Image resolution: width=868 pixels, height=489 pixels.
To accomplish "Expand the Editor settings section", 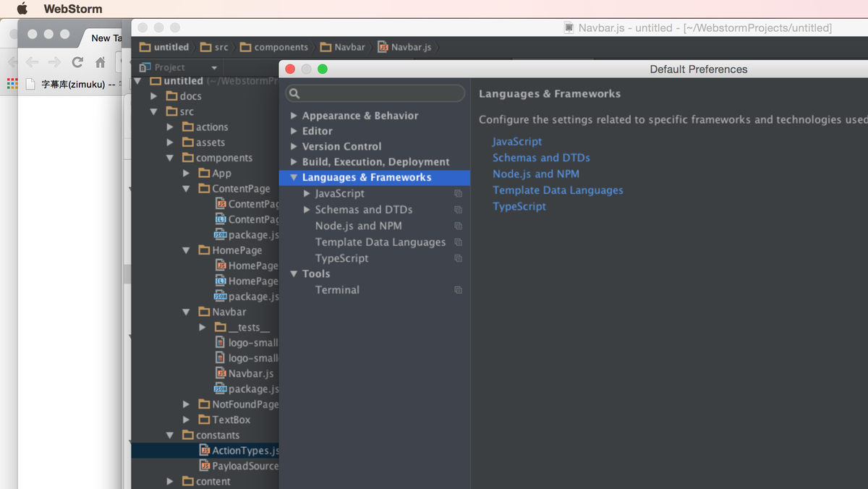I will 294,131.
